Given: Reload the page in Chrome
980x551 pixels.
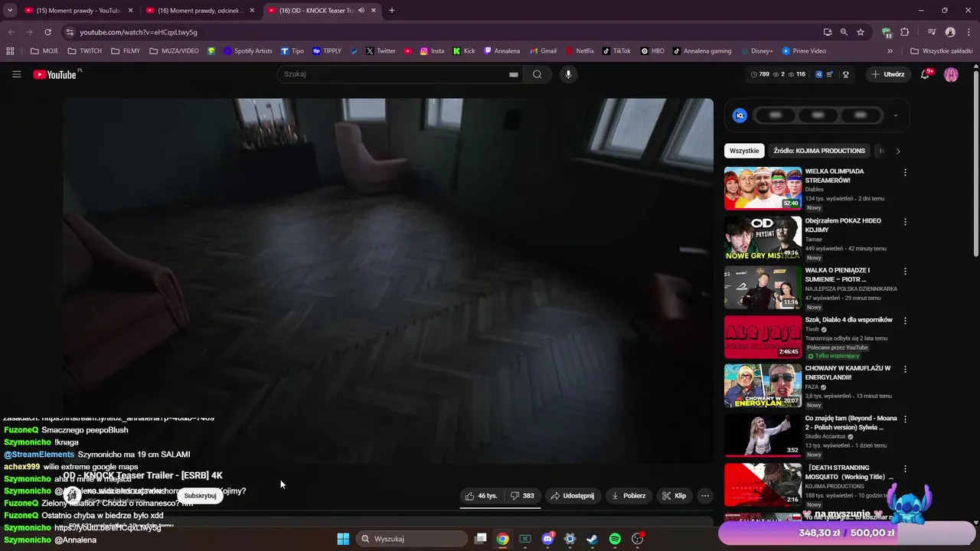Looking at the screenshot, I should 47,32.
